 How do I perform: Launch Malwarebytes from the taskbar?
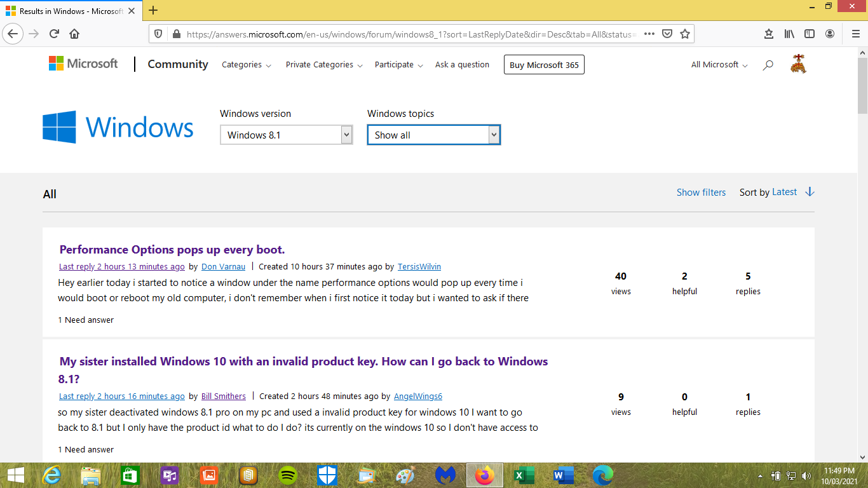click(x=445, y=475)
